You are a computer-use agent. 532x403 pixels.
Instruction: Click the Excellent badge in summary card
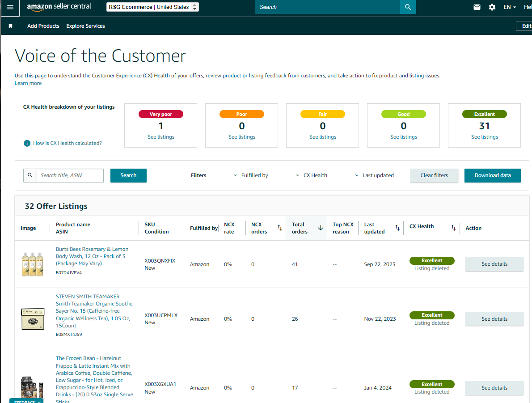click(485, 114)
